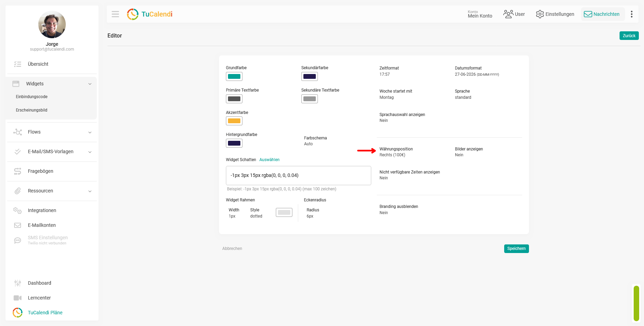
Task: Open Einbindungscode submenu item
Action: 32,97
